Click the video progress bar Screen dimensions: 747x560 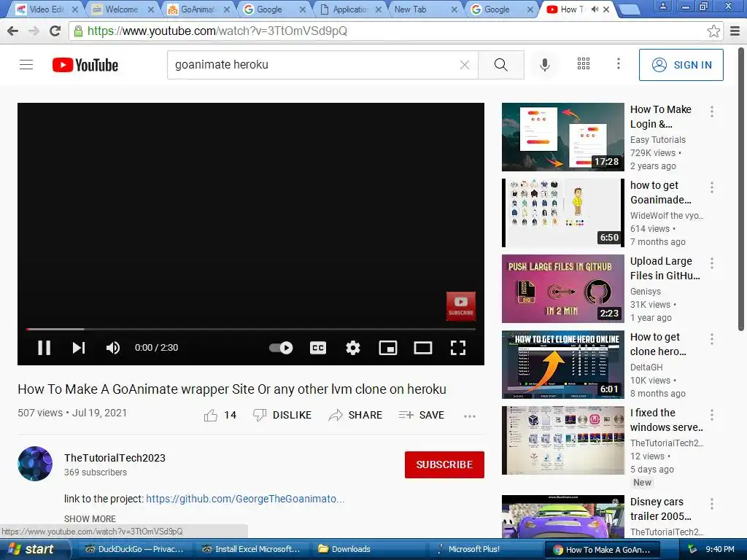coord(251,329)
